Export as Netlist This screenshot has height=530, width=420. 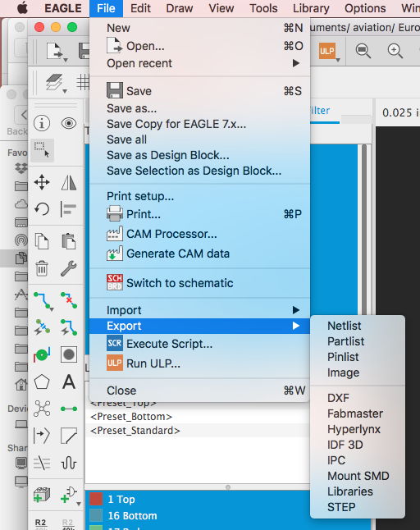358,326
